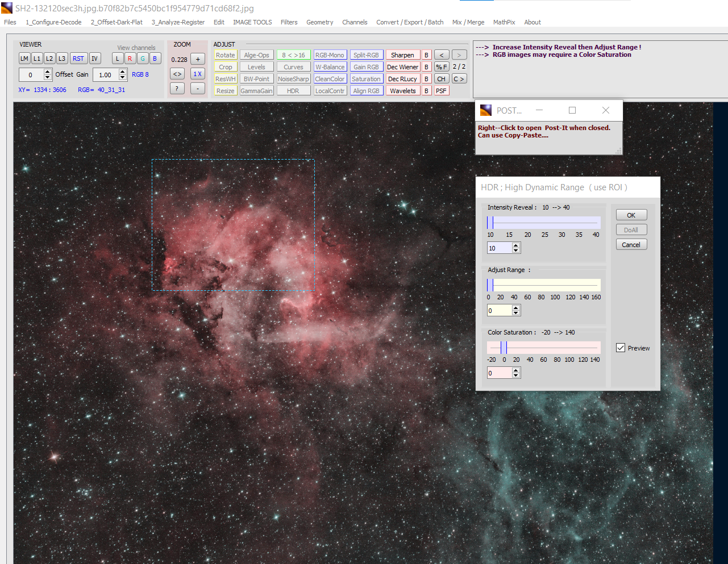
Task: Click the Sharpen button
Action: point(402,55)
